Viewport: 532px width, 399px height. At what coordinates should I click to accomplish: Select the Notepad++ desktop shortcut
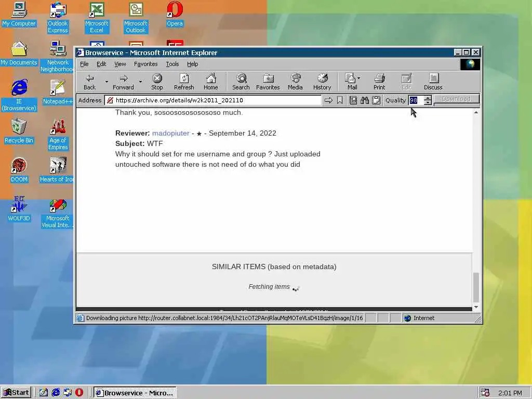click(x=58, y=92)
